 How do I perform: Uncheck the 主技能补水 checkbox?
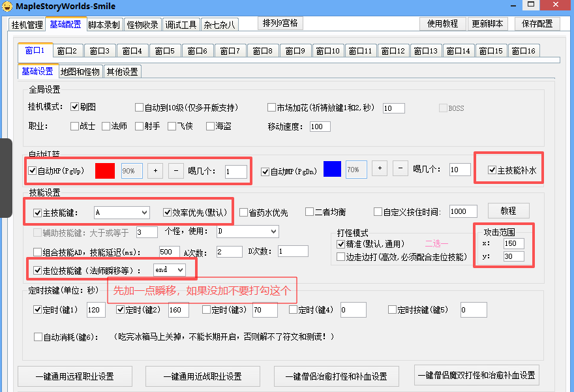[x=492, y=170]
